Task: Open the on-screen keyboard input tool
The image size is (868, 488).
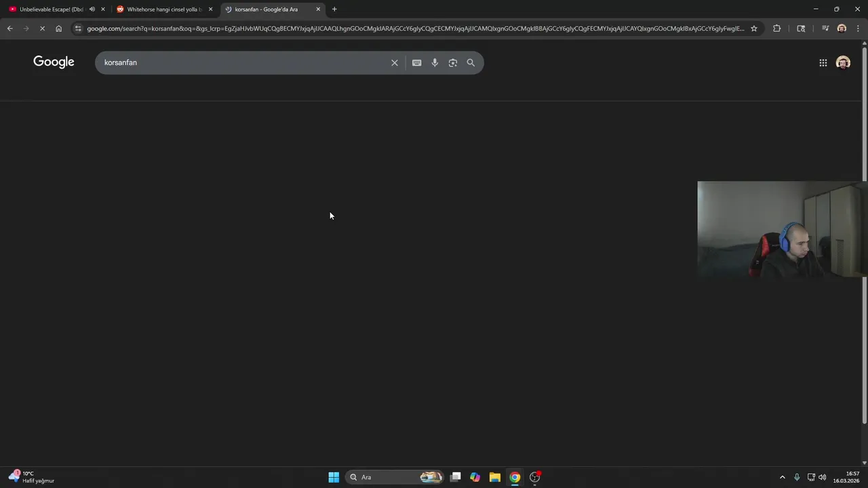Action: pos(416,62)
